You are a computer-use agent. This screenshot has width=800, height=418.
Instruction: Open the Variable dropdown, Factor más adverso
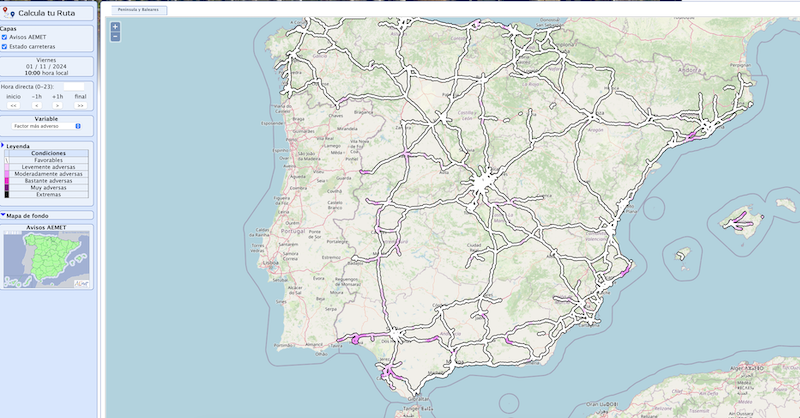click(x=47, y=126)
